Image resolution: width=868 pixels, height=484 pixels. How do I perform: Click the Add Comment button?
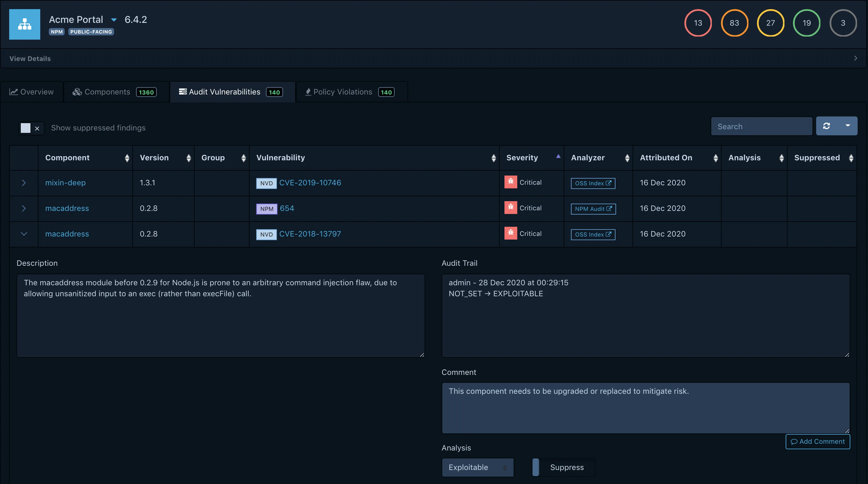(817, 442)
